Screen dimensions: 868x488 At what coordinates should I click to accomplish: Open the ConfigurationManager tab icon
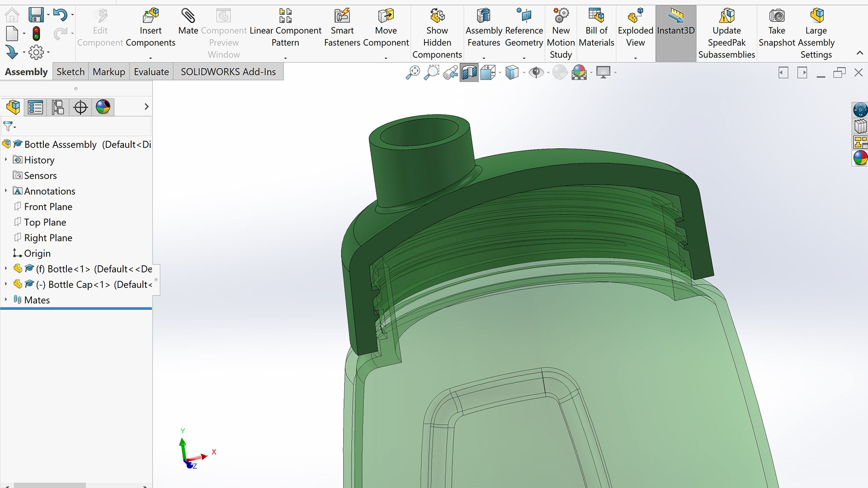[58, 108]
